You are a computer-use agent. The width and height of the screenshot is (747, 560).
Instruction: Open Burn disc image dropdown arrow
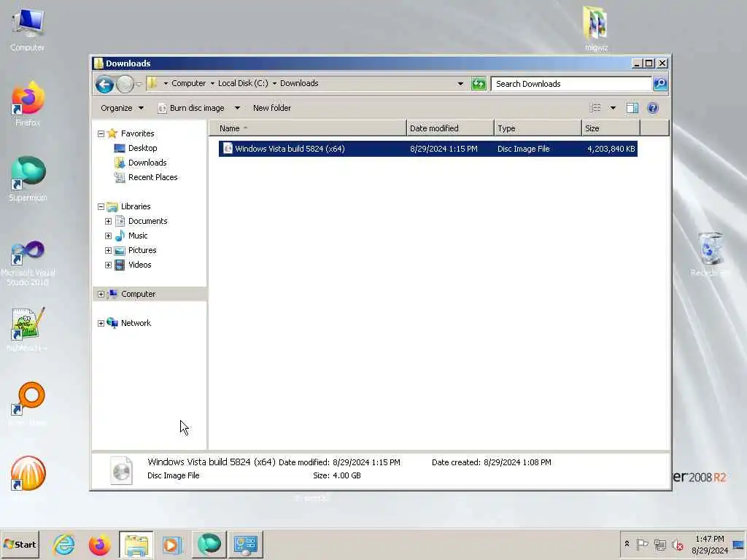237,108
